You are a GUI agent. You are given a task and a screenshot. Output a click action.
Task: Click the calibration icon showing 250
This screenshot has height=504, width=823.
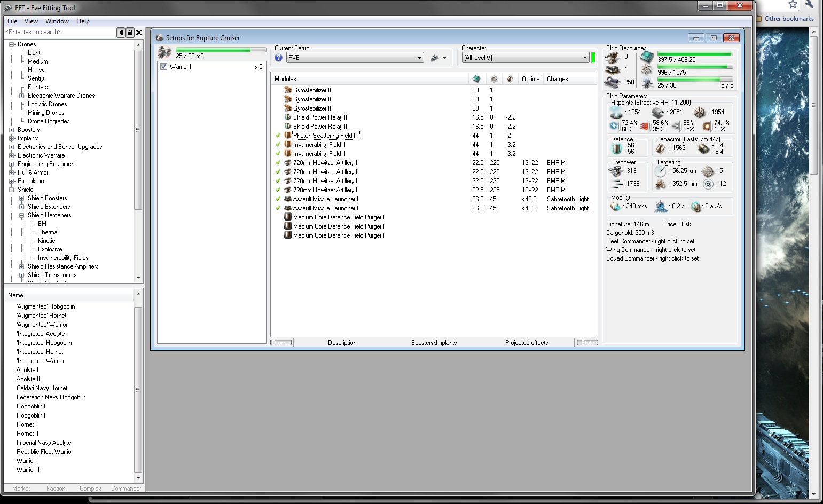coord(612,82)
